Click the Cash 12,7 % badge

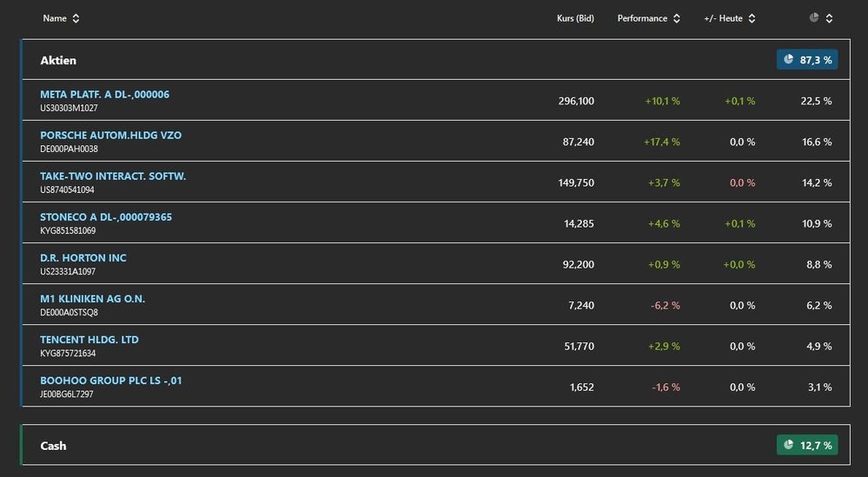[807, 445]
